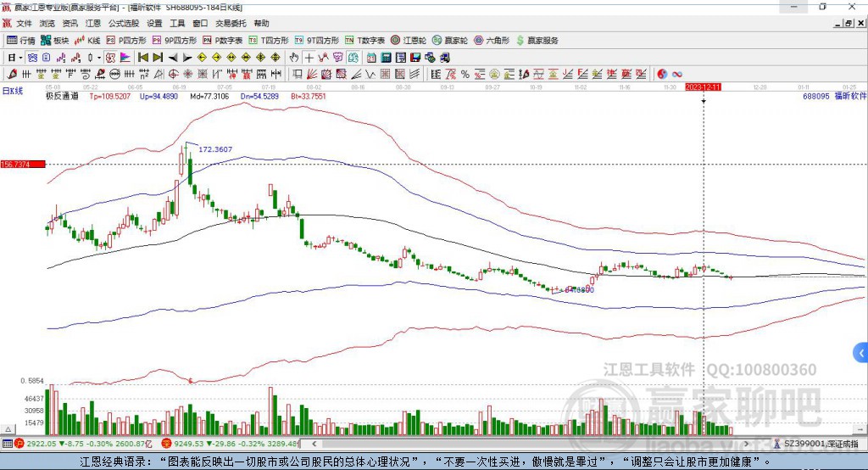Open the 板块 sector view
This screenshot has width=868, height=470.
[54, 41]
